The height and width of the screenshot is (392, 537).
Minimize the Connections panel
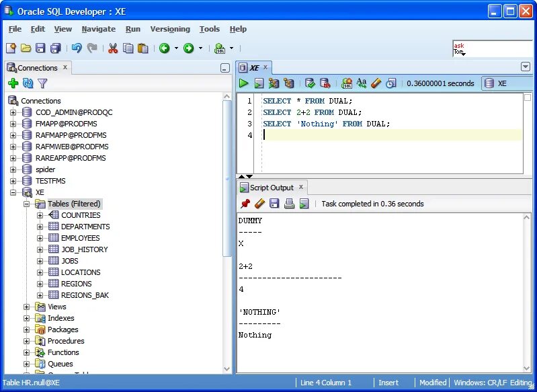pos(225,68)
